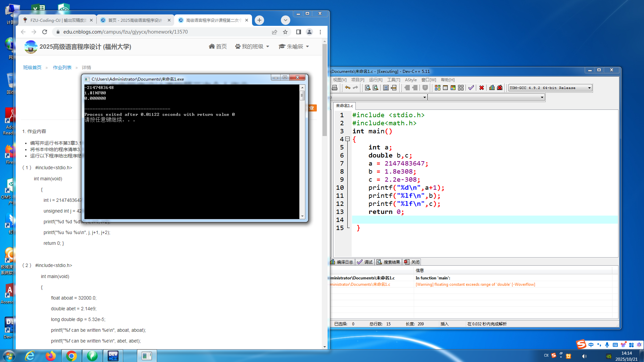The image size is (644, 362).
Task: Open Google Chrome from the taskbar
Action: [71, 356]
